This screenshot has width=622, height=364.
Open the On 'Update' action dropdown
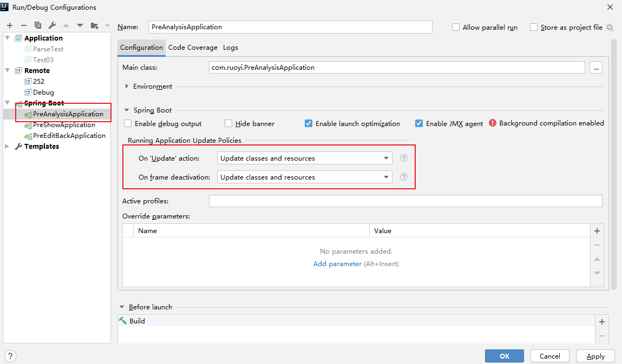(304, 158)
